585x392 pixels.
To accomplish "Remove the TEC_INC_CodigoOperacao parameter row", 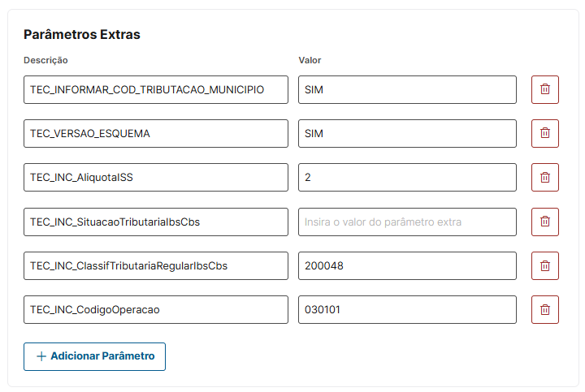I will [544, 309].
